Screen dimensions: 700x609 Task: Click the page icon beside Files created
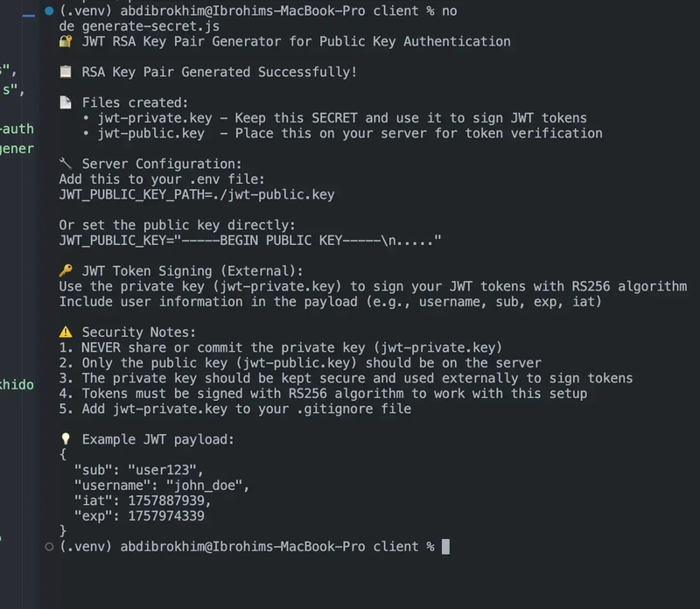pos(66,102)
